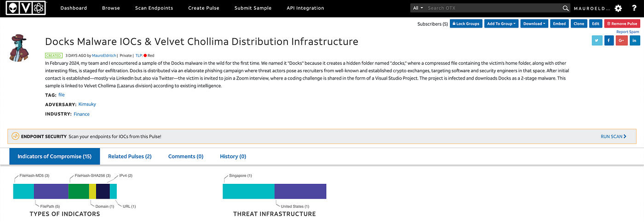Open the help question mark icon
This screenshot has height=222, width=644.
pos(634,8)
